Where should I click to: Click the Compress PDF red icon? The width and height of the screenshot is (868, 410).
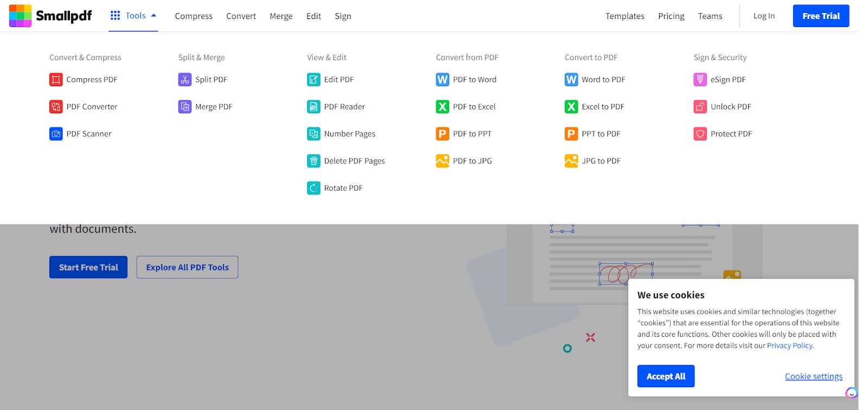[56, 80]
